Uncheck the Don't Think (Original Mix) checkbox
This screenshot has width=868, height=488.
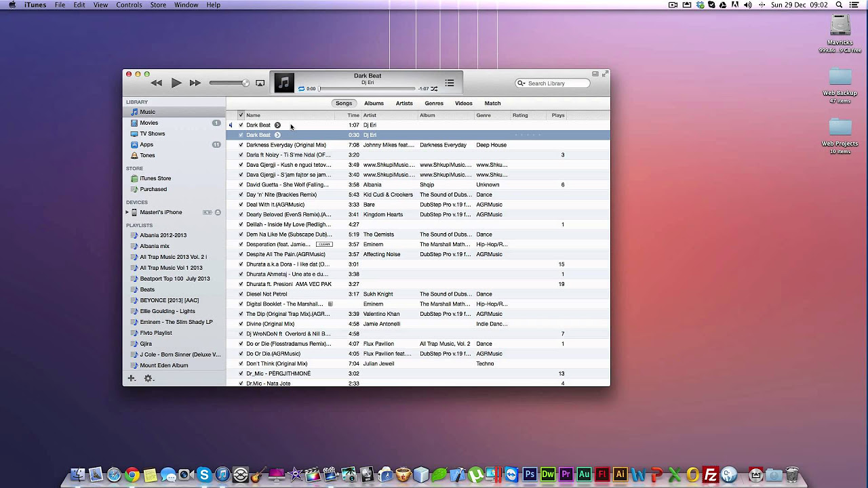tap(241, 363)
